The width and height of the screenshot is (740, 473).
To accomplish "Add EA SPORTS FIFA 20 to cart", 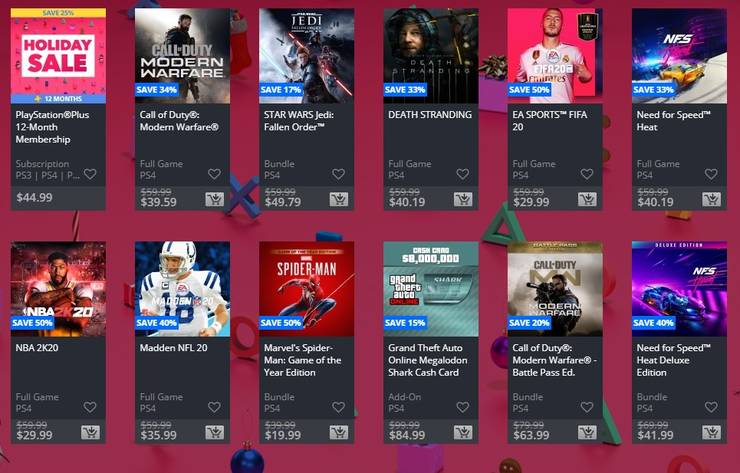I will 587,199.
